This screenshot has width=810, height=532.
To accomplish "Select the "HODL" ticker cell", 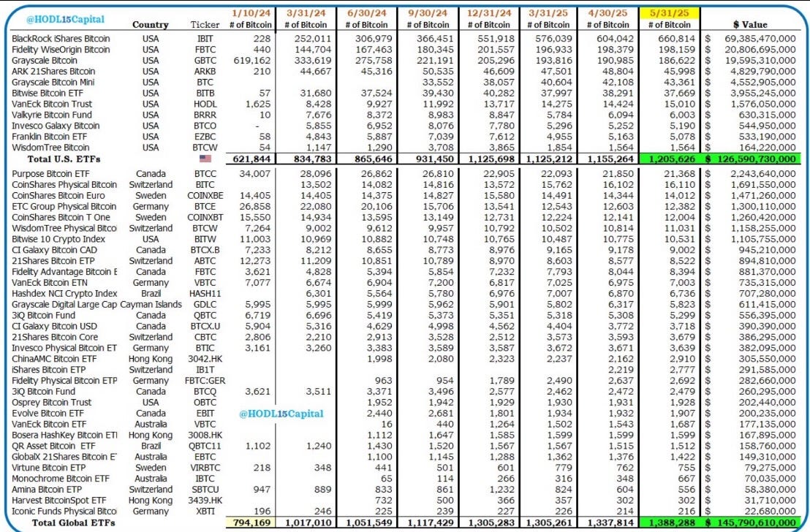I will coord(205,104).
